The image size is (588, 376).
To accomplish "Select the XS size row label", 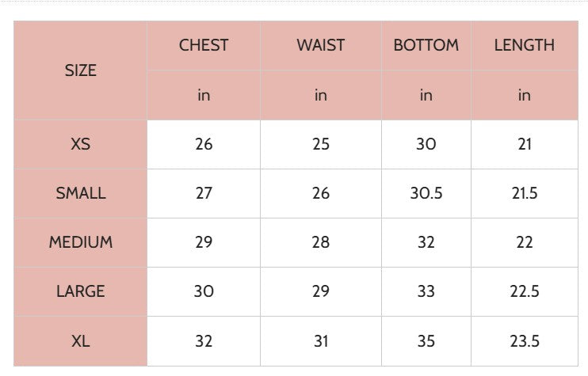I will pos(80,144).
